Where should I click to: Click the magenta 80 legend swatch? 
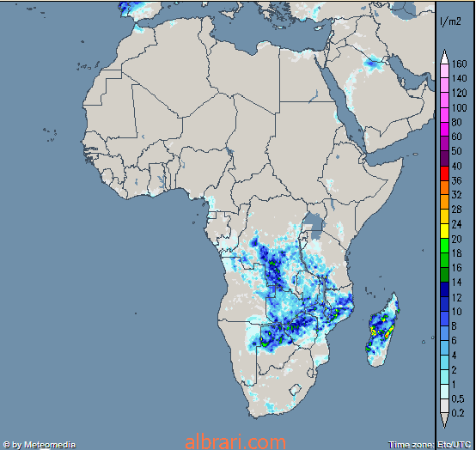pyautogui.click(x=444, y=130)
